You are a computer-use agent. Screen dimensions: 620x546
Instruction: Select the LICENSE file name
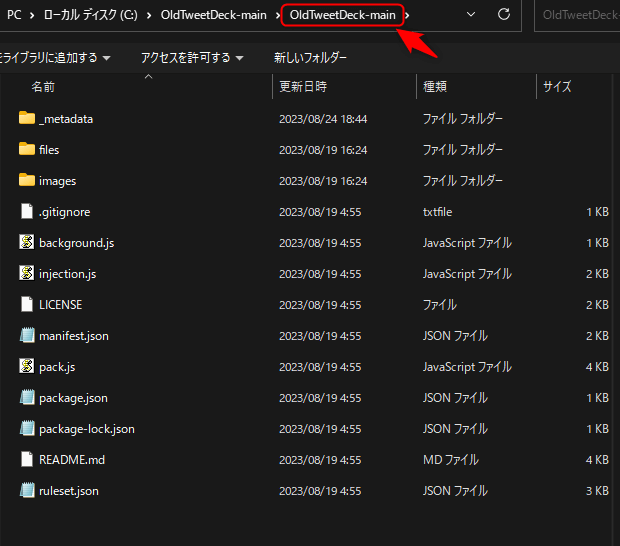(60, 305)
